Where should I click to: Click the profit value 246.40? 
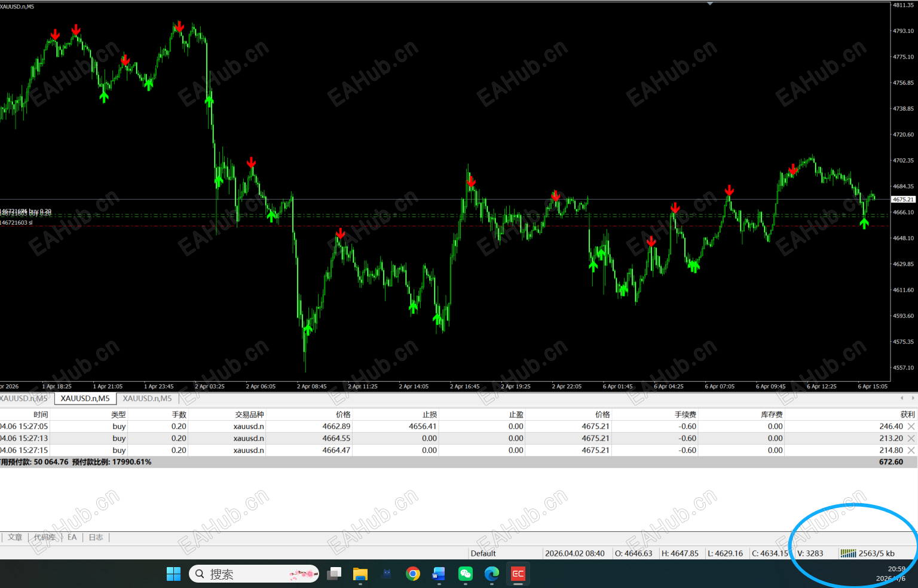891,426
